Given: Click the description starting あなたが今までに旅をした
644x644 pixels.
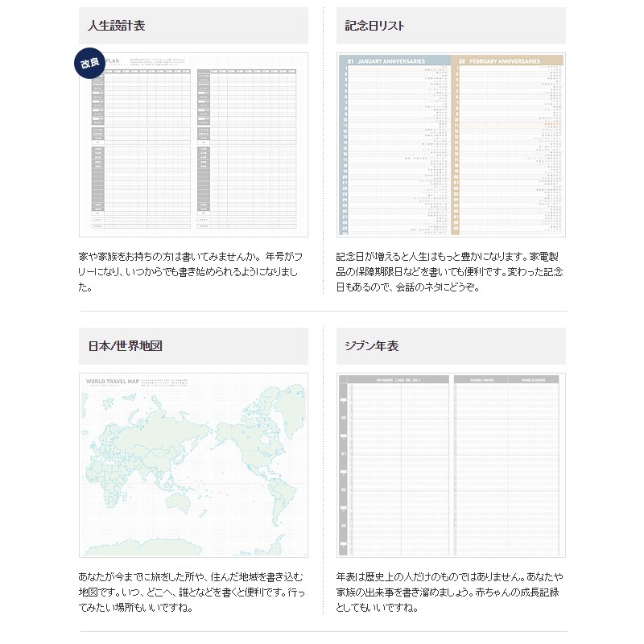Looking at the screenshot, I should tap(192, 592).
